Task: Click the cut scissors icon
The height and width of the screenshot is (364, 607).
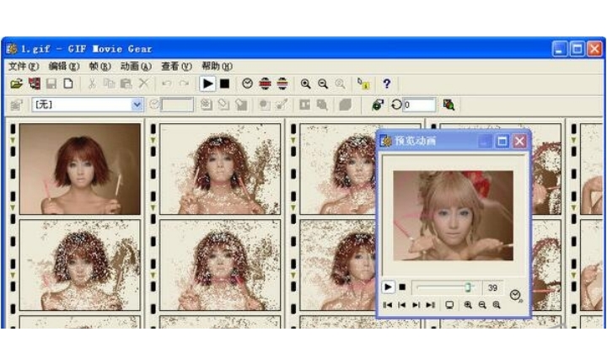Action: tap(92, 83)
